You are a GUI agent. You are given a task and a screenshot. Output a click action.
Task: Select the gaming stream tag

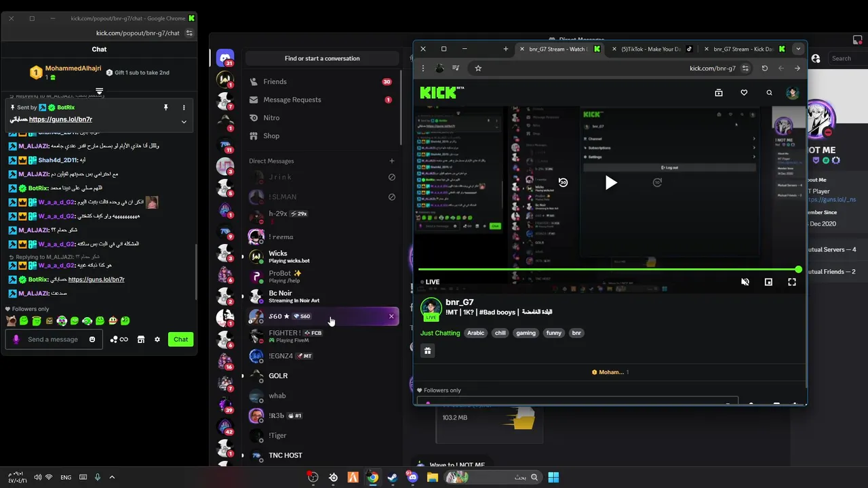[526, 333]
